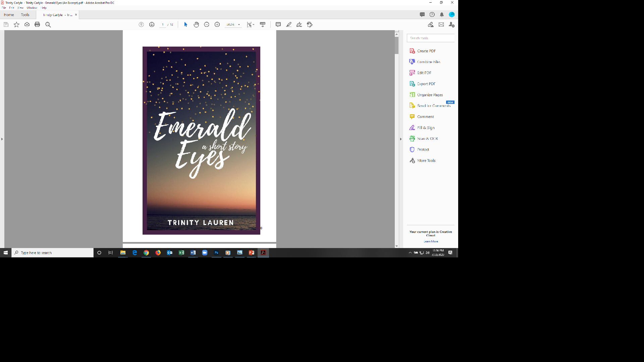Open More Tools list
The width and height of the screenshot is (644, 362).
coord(426,161)
